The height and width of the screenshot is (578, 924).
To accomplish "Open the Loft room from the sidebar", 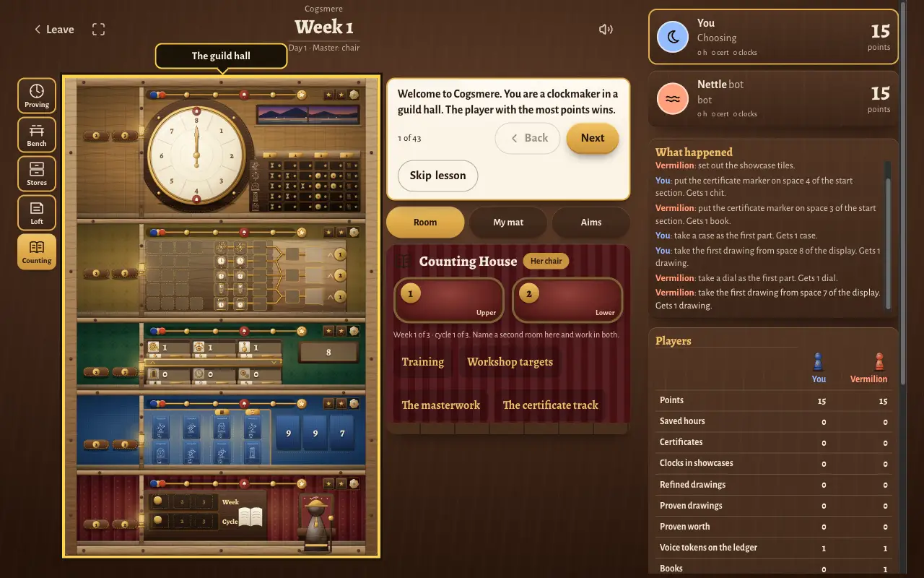I will tap(37, 213).
